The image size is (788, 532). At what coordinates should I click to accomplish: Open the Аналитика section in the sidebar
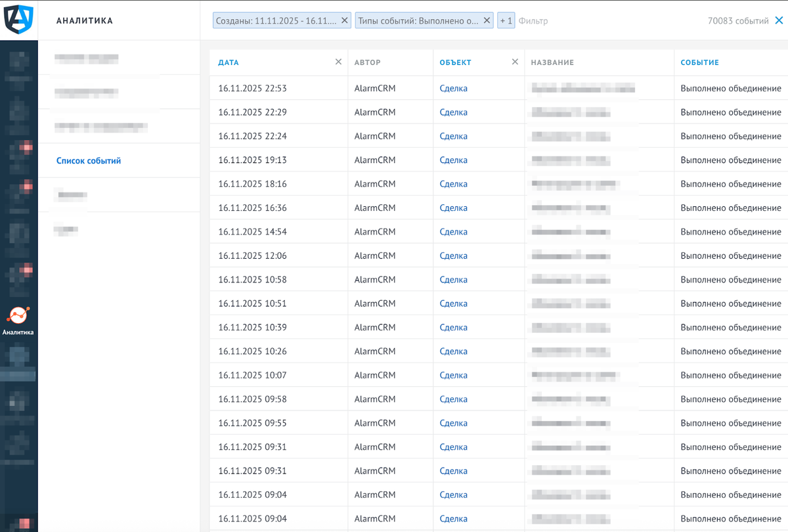(18, 321)
